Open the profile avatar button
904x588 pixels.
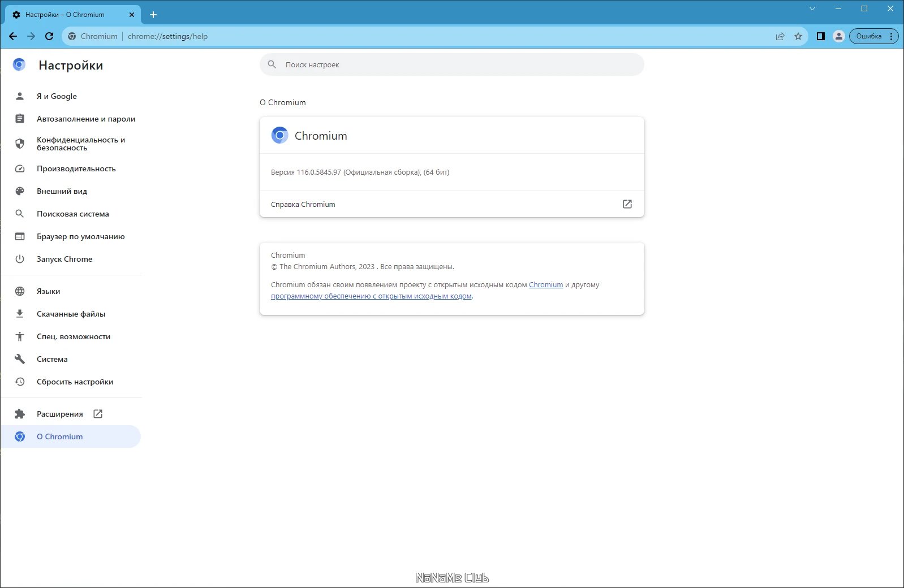click(839, 36)
